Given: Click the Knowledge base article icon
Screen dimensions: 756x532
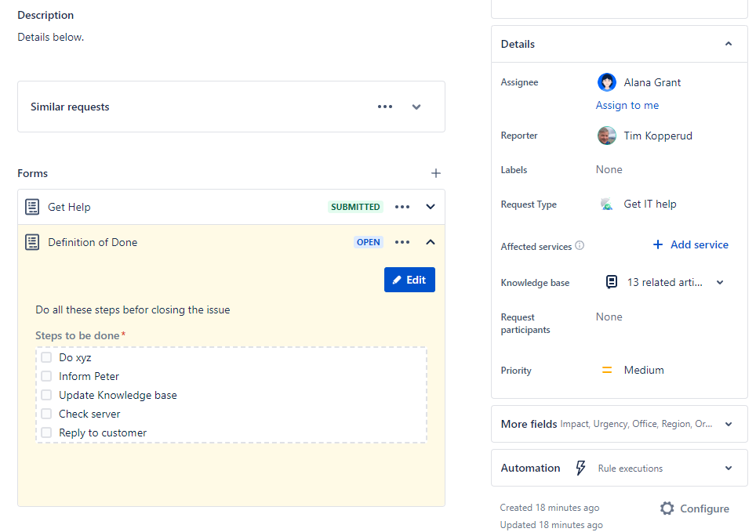Looking at the screenshot, I should coord(612,282).
